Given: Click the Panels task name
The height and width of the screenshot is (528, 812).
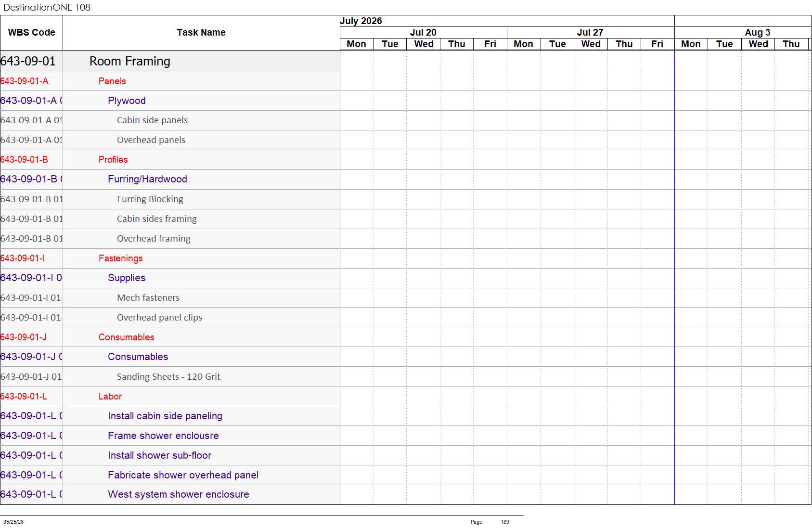Looking at the screenshot, I should (112, 81).
